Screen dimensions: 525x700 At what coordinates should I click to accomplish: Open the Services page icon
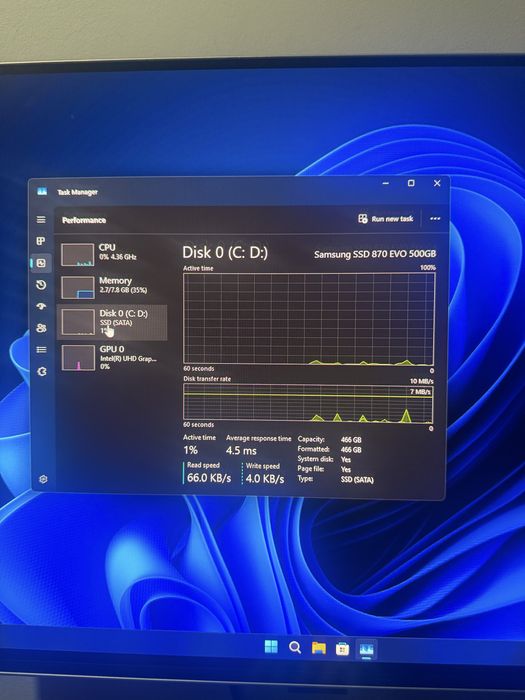[42, 371]
